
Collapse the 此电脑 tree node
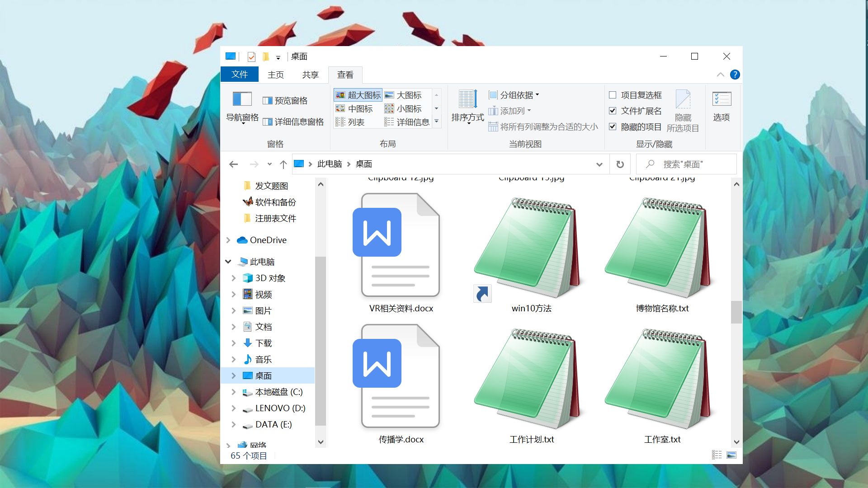click(228, 261)
